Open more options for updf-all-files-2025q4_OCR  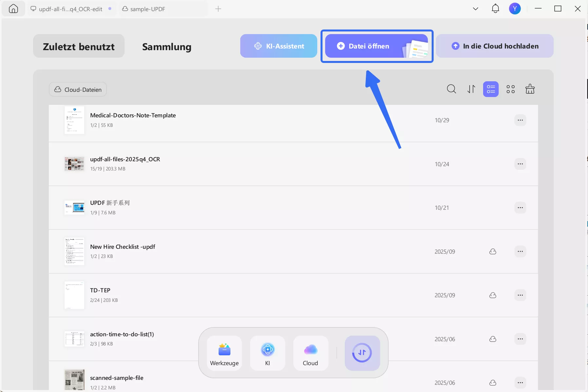(520, 164)
